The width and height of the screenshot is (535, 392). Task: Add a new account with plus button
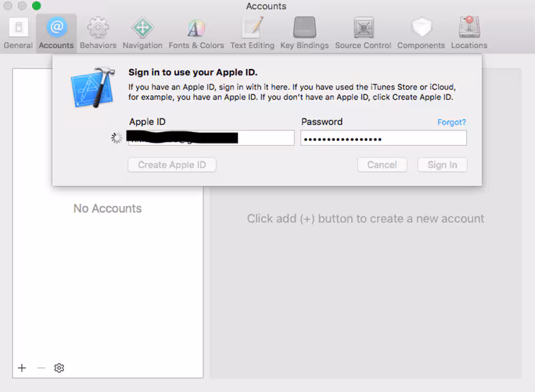pos(22,368)
